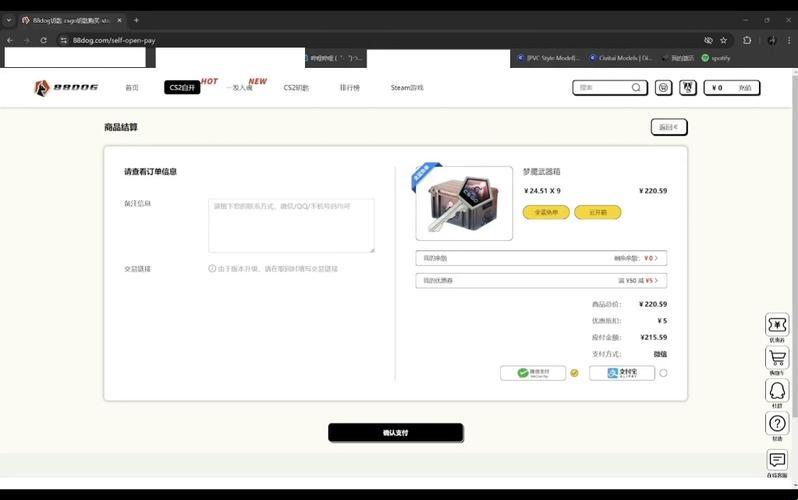Image resolution: width=798 pixels, height=500 pixels.
Task: Click the ¥215.59 payable amount
Action: 653,337
